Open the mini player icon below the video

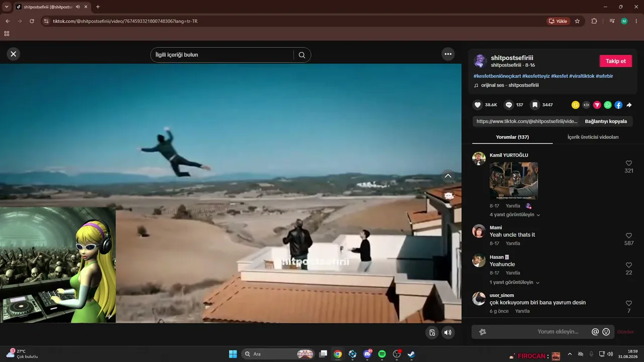click(432, 332)
